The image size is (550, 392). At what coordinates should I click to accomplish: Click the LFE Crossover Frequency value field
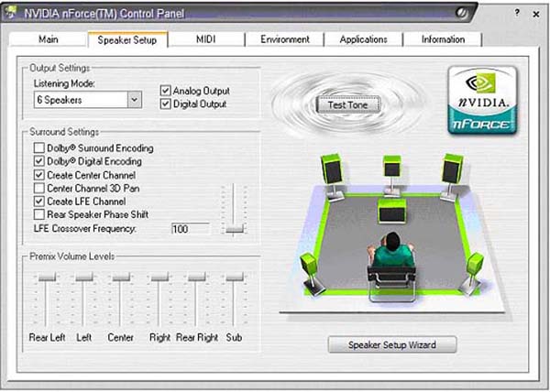pos(191,229)
